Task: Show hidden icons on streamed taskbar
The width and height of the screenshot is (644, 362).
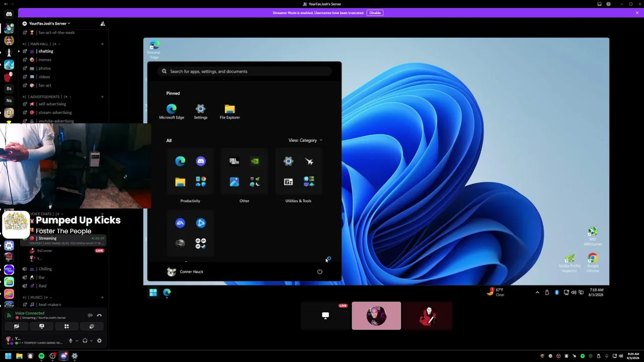Action: [537, 293]
